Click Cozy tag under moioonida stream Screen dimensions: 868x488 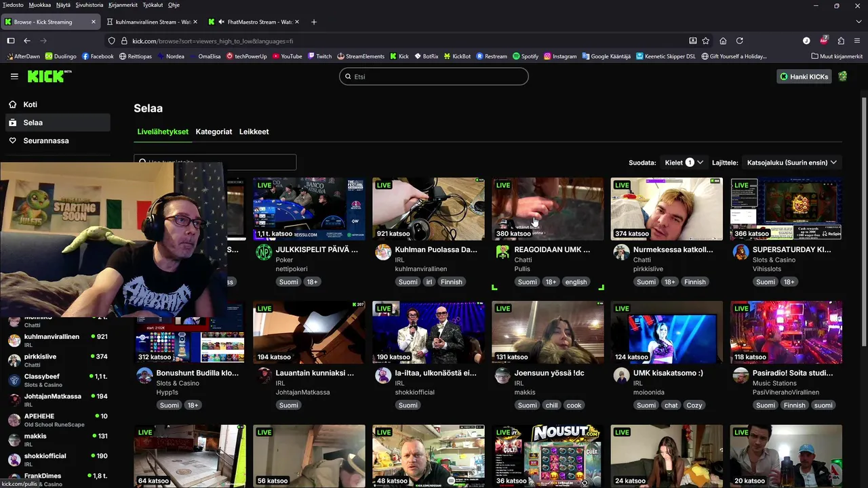tap(694, 405)
